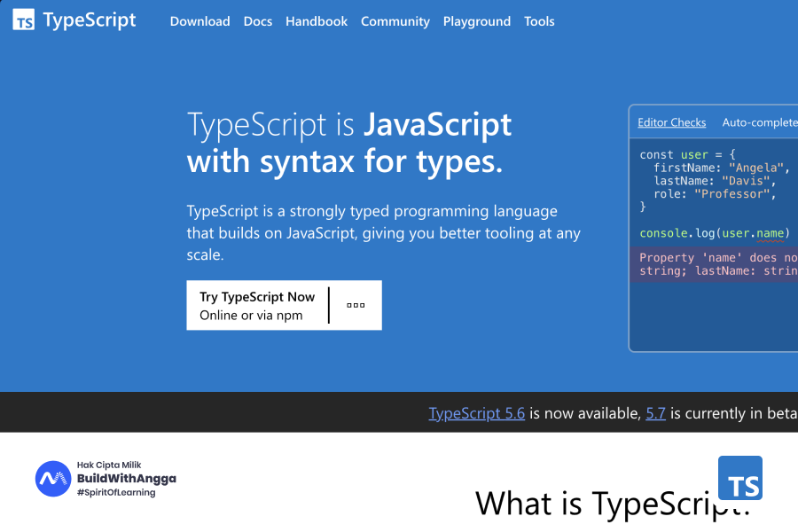Viewport: 798px width, 532px height.
Task: Click the three-squares icon on Try button
Action: pyautogui.click(x=356, y=305)
